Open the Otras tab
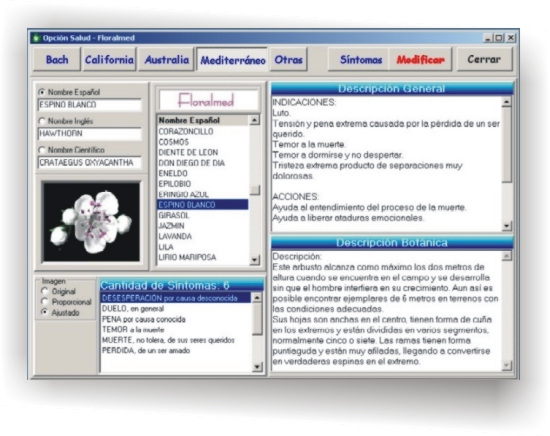The height and width of the screenshot is (436, 550). pyautogui.click(x=288, y=60)
